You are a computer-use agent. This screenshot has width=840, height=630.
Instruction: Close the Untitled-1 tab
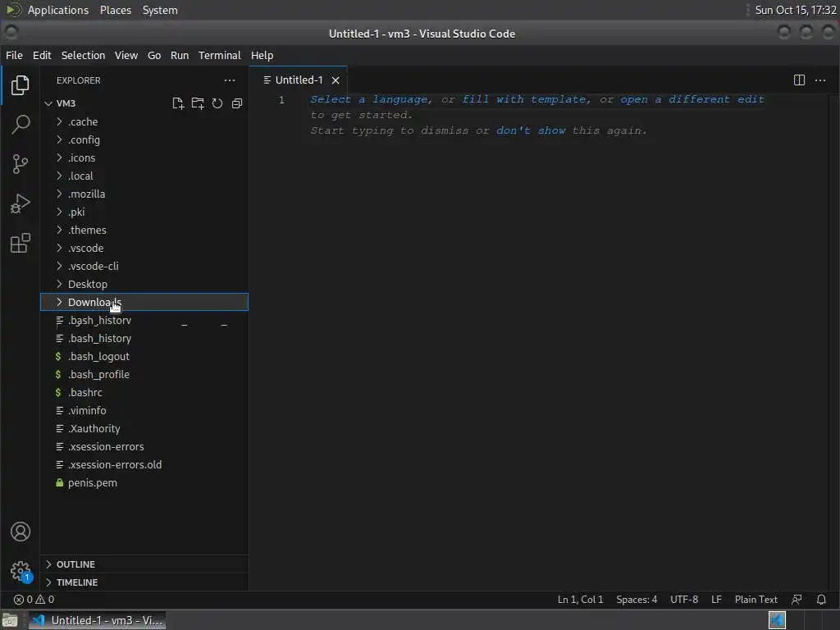pyautogui.click(x=336, y=80)
